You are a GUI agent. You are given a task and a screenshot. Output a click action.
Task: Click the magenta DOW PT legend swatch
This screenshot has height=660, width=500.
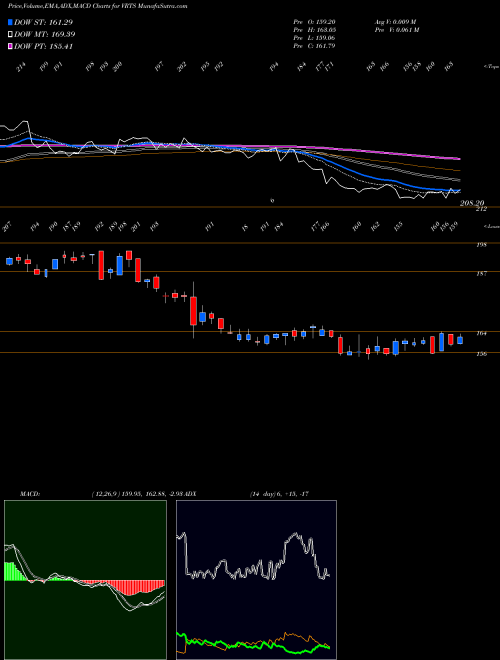pos(10,46)
